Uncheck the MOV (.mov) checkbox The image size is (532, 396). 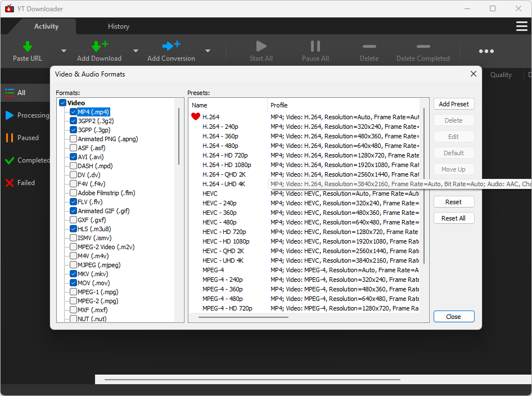click(73, 283)
